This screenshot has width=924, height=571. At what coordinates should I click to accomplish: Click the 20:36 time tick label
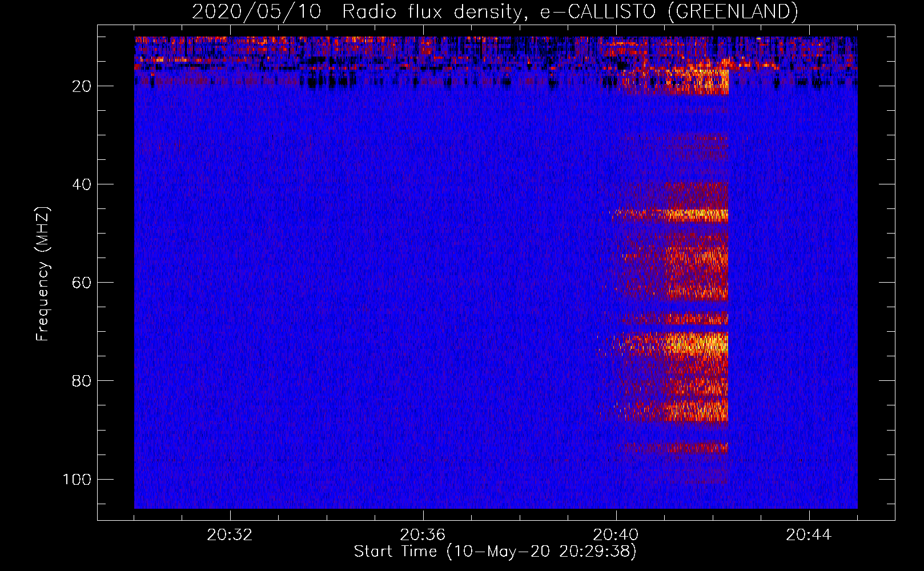point(423,535)
